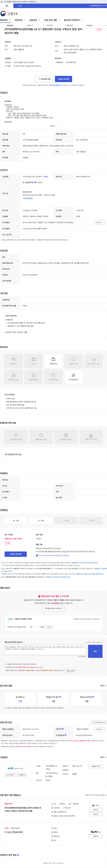
Task: Jump to the 복리후생 section tab
Action: 69,26
